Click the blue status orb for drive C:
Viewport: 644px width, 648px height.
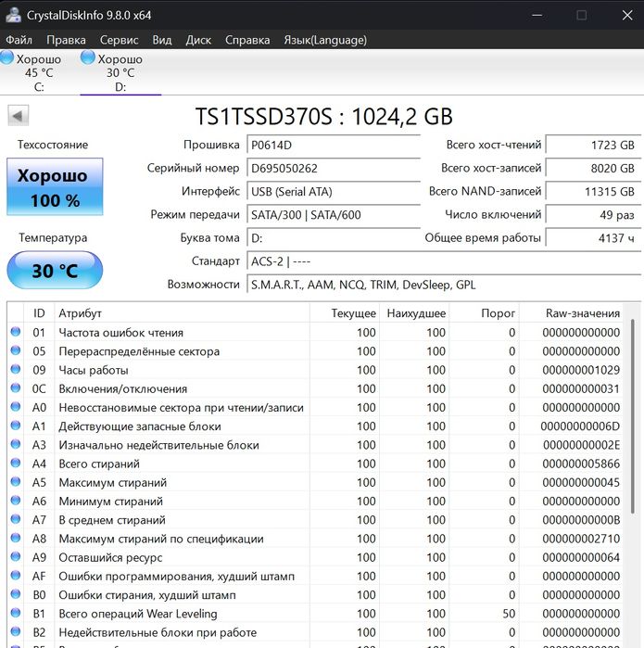coord(6,57)
